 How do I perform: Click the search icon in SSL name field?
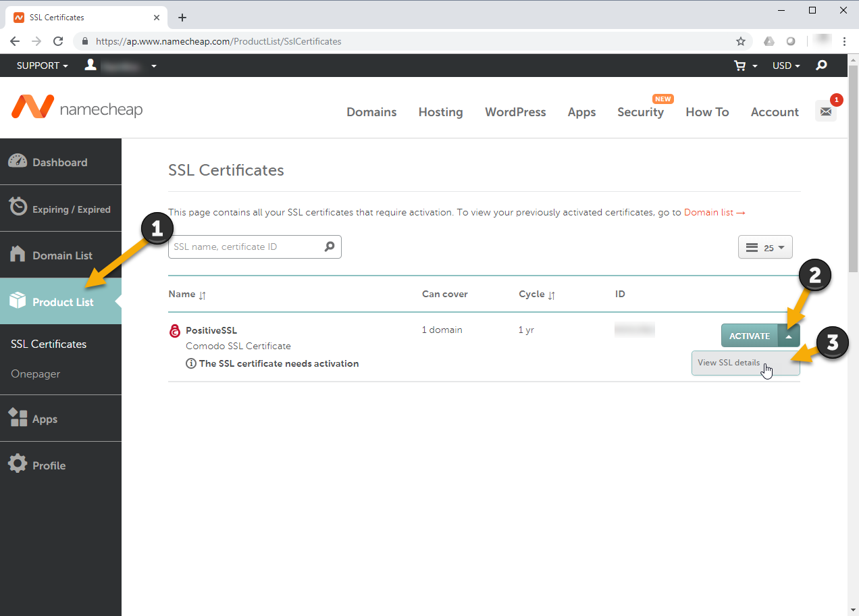[330, 247]
